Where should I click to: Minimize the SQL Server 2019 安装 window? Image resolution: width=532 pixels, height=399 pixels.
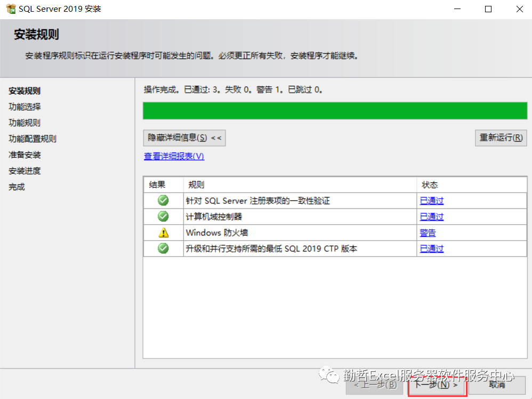(x=457, y=9)
